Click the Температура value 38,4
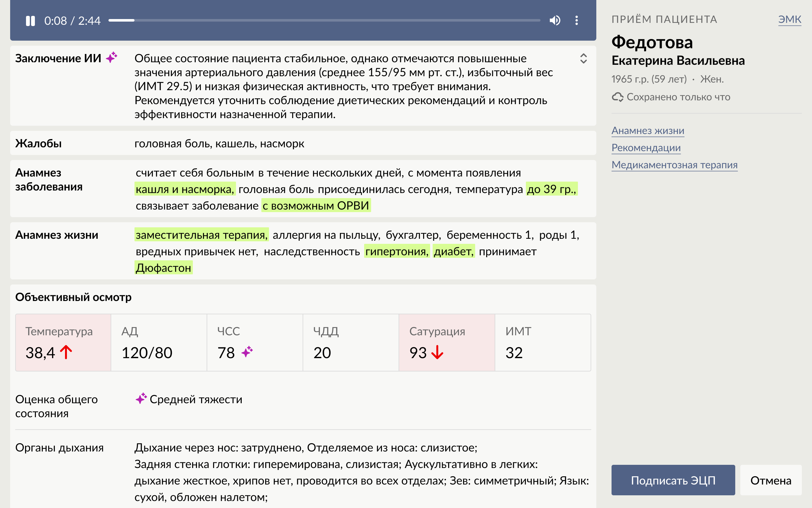 40,353
